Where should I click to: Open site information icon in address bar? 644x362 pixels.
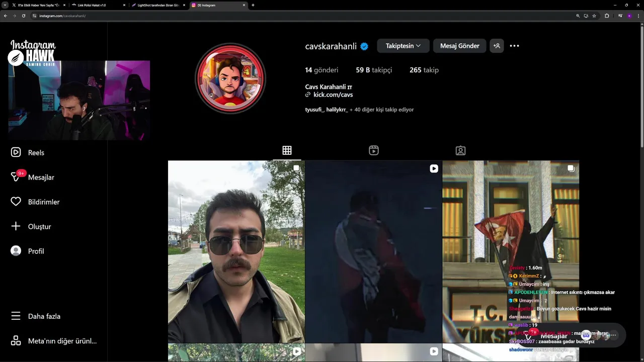pyautogui.click(x=34, y=16)
